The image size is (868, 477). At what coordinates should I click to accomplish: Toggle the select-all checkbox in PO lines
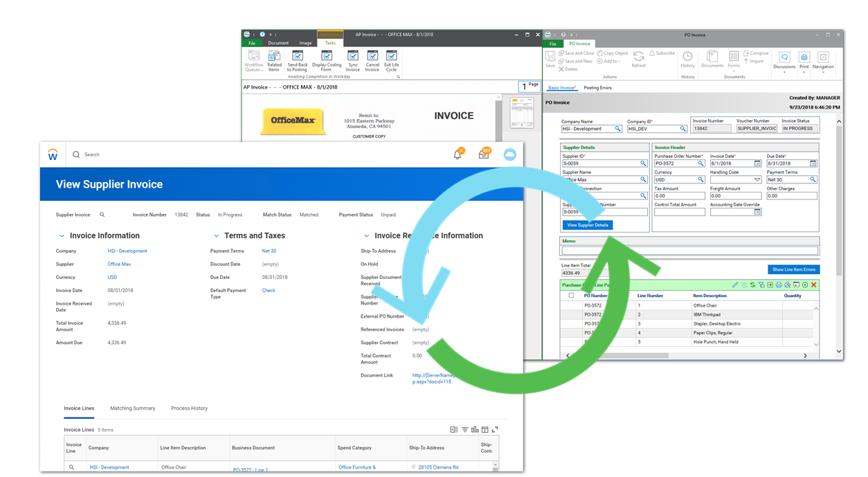coord(571,296)
